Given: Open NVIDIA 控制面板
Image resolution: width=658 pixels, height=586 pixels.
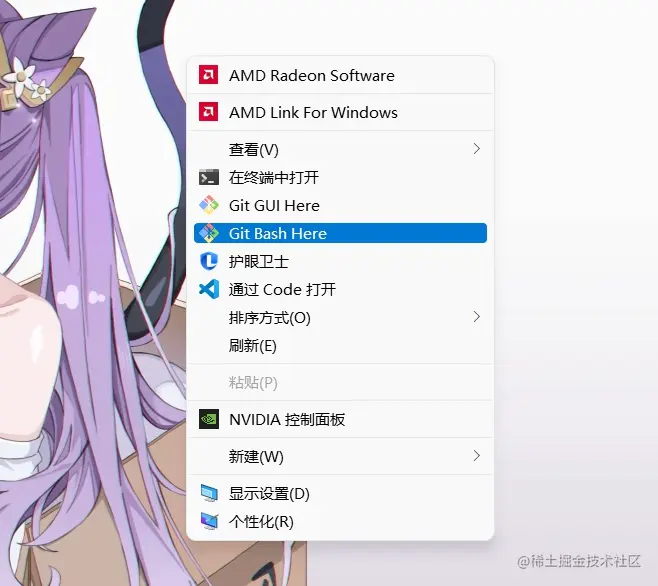Looking at the screenshot, I should click(340, 419).
